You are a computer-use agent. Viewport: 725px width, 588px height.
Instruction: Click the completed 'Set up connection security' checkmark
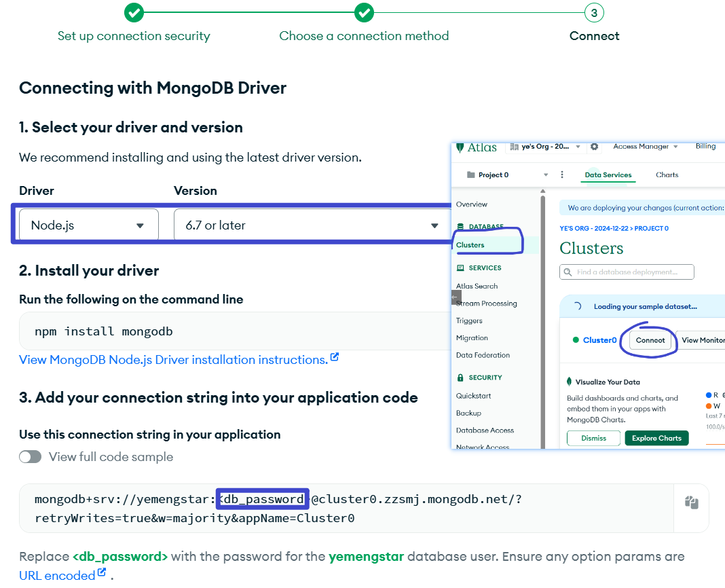click(x=134, y=12)
